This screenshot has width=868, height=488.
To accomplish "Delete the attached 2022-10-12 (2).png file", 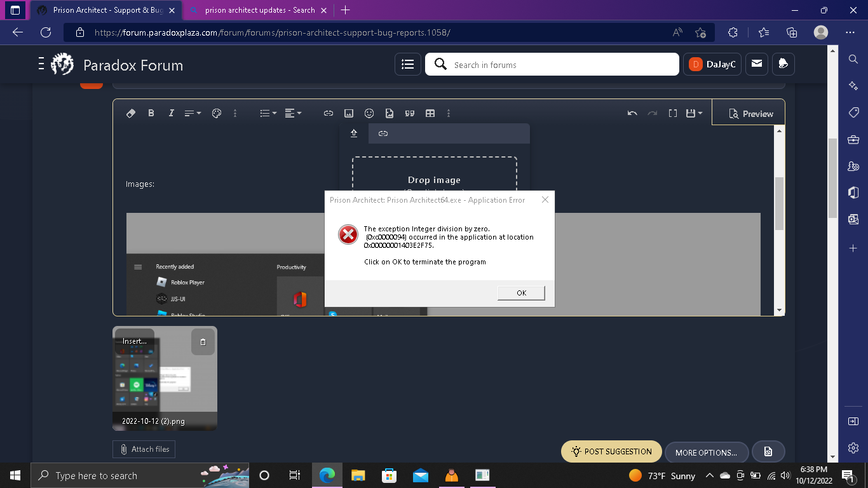I will click(x=203, y=342).
